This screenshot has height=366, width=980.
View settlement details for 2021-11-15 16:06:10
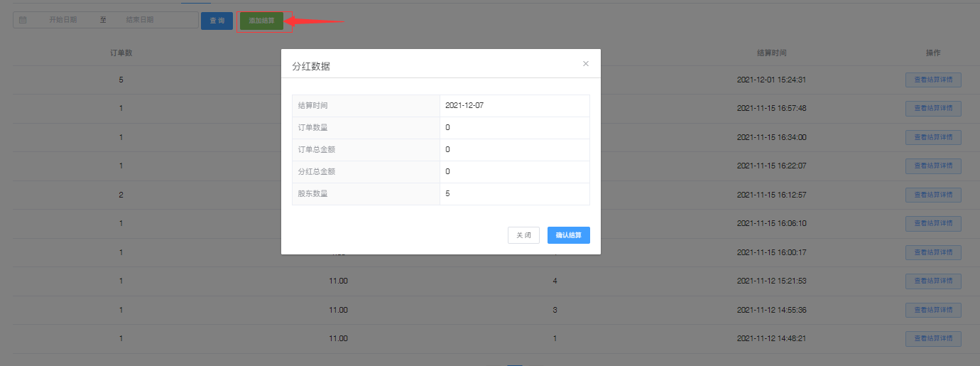933,223
